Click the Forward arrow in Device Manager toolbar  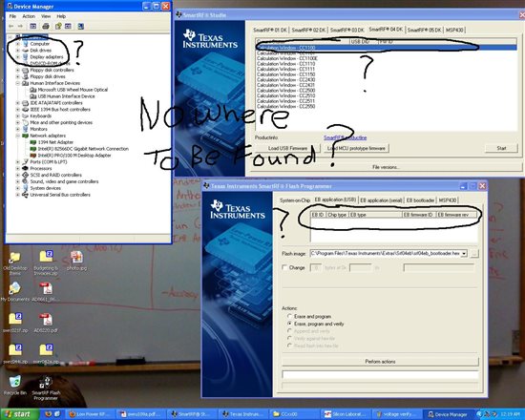point(20,26)
